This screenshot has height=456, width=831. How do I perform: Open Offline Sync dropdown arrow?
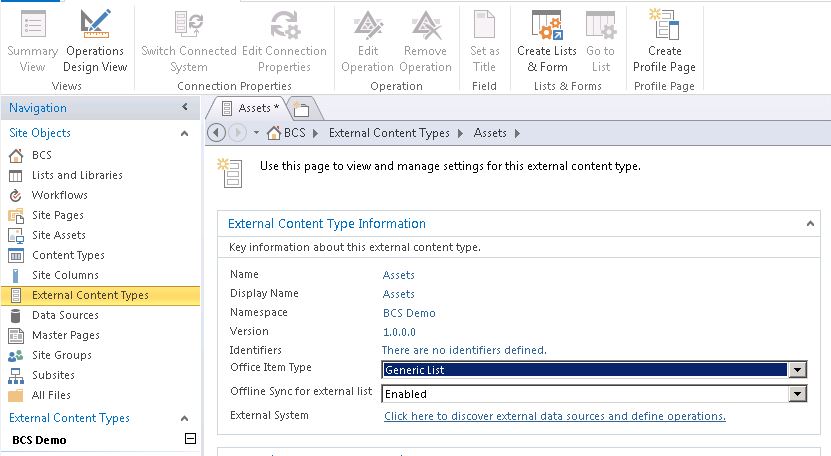point(798,393)
